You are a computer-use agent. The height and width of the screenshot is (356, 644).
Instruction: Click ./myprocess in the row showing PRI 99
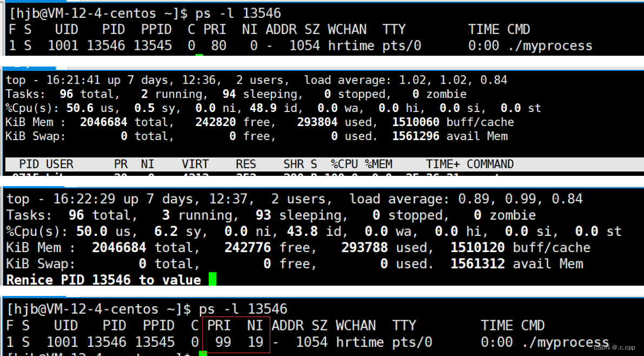[x=565, y=342]
